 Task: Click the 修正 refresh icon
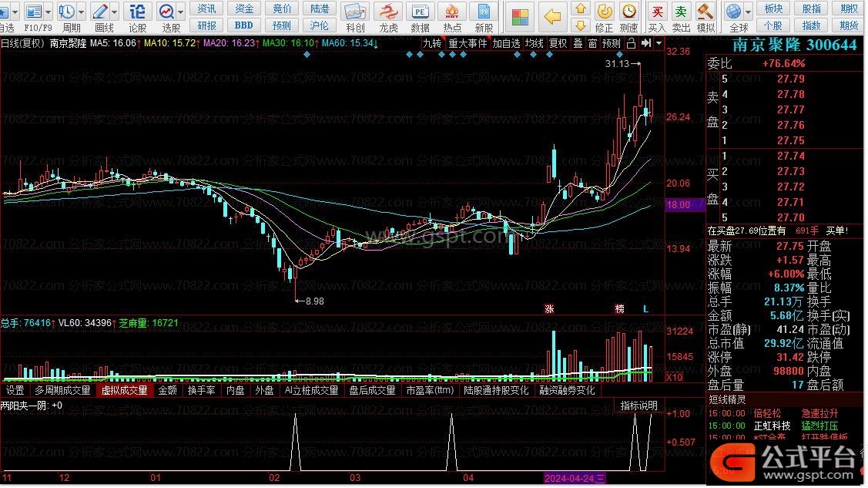click(604, 11)
